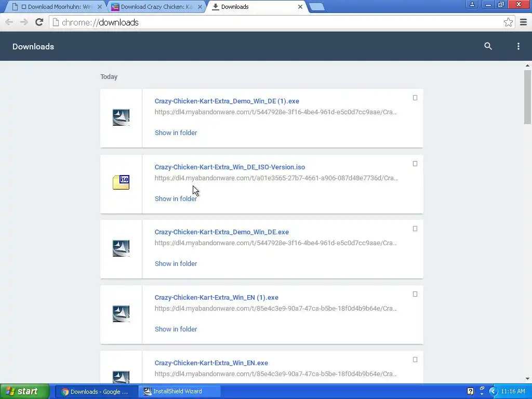Viewport: 532px width, 399px height.
Task: Show Win_EN (1).exe in folder
Action: 176,329
